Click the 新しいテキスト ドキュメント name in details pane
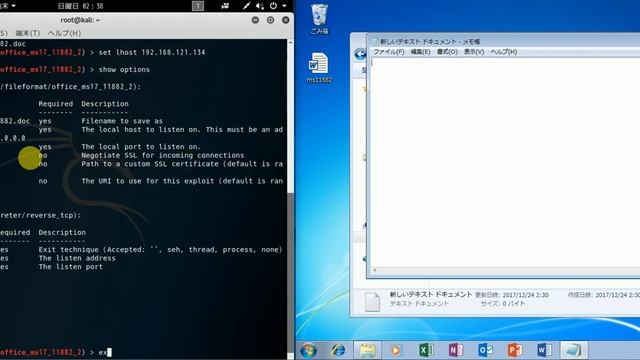This screenshot has width=640, height=360. [x=431, y=294]
